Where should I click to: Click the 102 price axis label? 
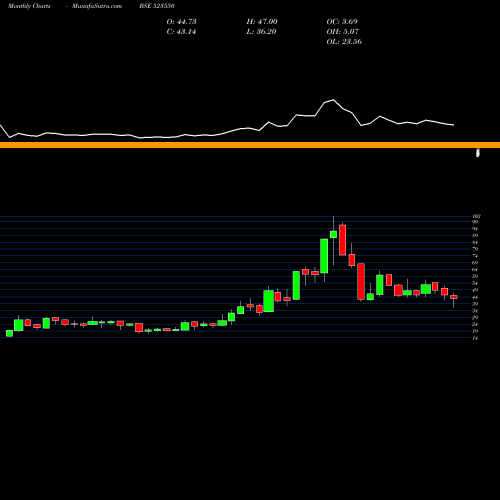[x=476, y=216]
